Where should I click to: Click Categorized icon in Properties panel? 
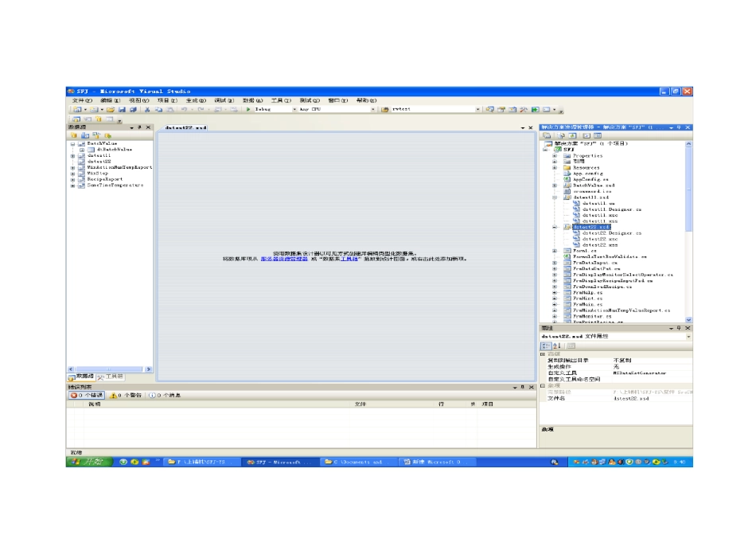click(x=546, y=346)
